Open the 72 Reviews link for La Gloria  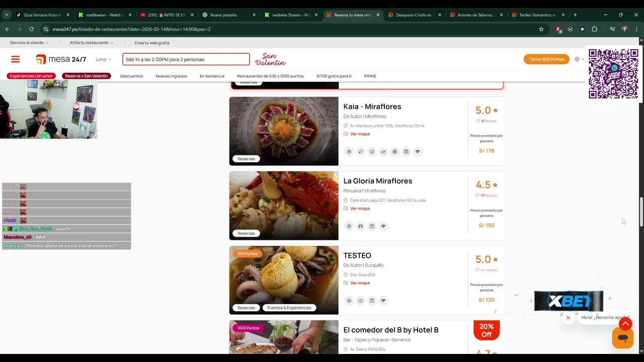487,196
